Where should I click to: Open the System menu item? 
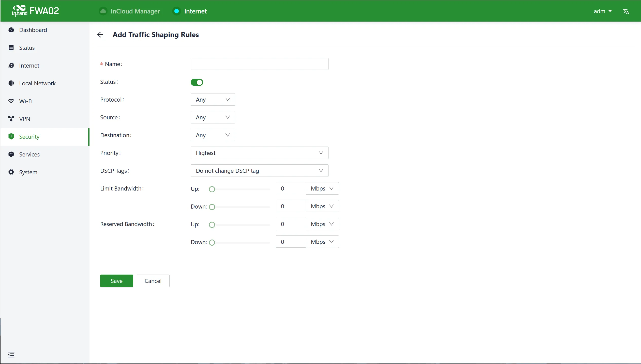[x=45, y=172]
